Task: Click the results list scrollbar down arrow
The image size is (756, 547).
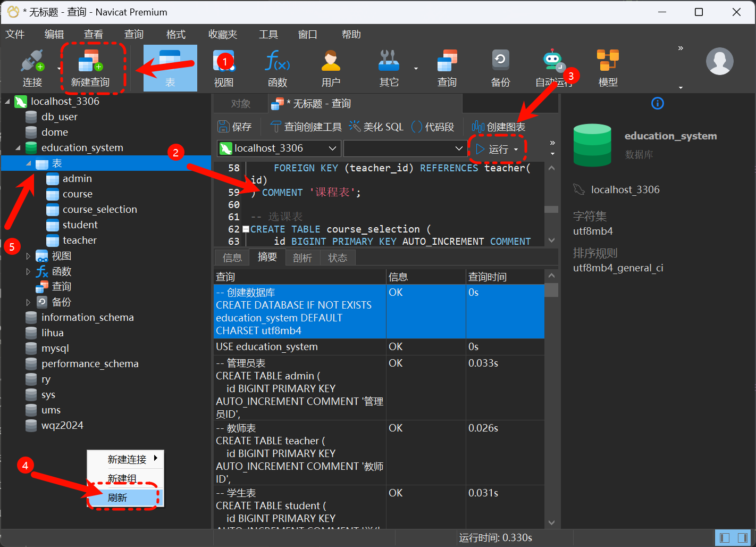Action: click(x=551, y=523)
